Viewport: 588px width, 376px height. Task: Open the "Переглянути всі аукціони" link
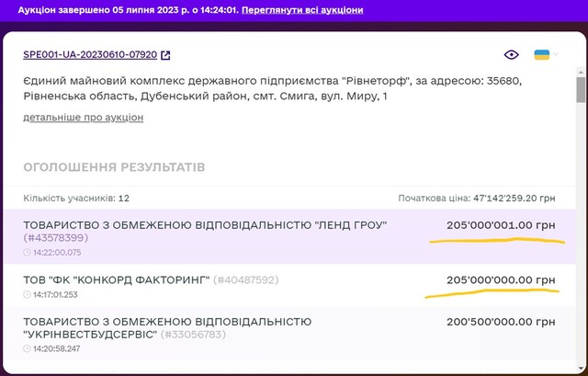click(302, 10)
